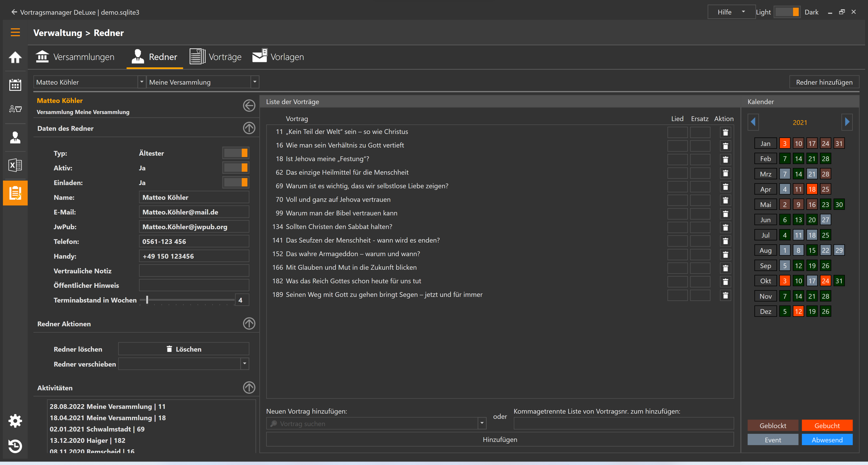Collapse the Aktivitäten section
868x465 pixels.
pos(249,387)
